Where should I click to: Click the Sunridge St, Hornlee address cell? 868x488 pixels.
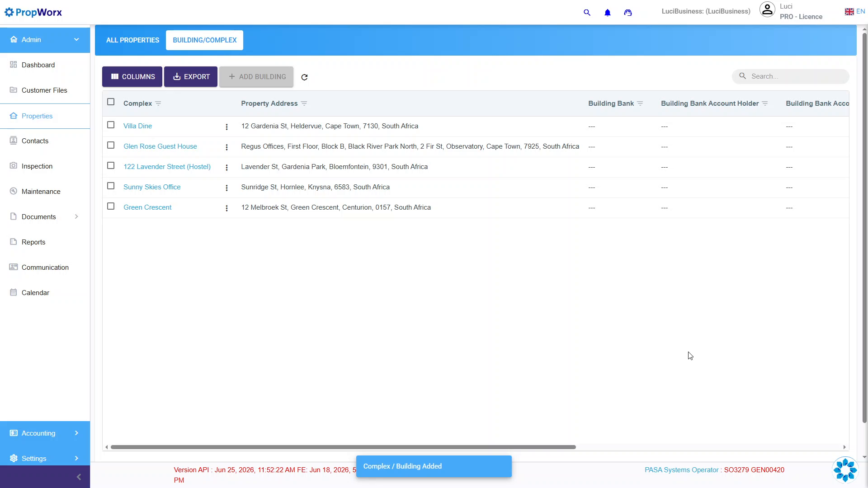(315, 187)
